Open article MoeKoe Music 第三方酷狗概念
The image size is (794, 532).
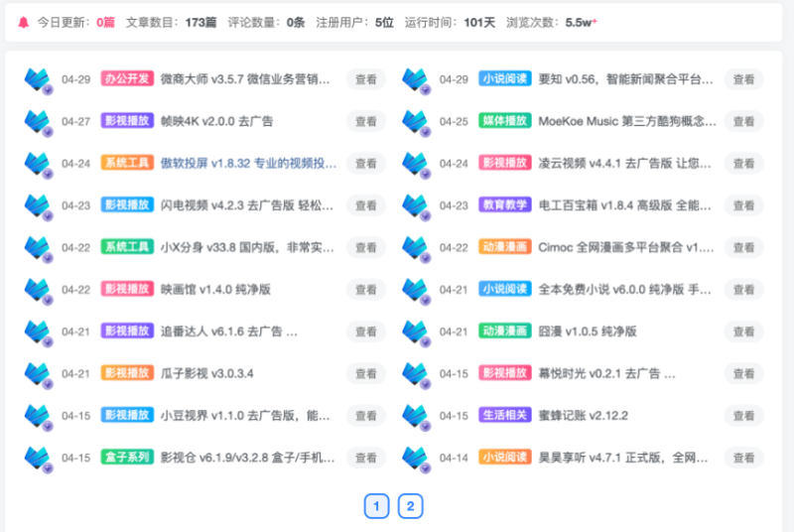coord(627,121)
